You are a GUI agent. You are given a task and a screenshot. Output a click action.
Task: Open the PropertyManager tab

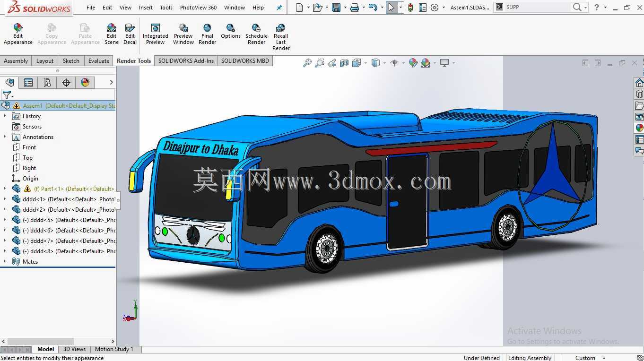[28, 83]
